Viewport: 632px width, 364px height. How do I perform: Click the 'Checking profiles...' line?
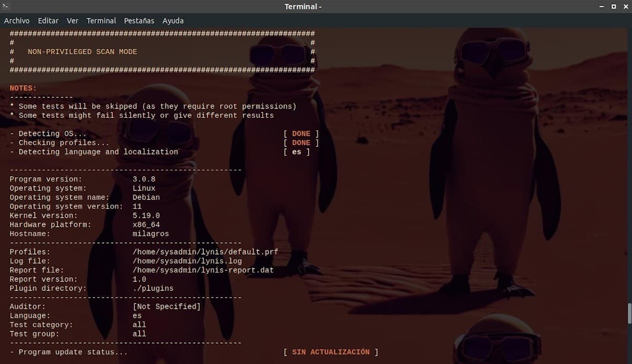pyautogui.click(x=60, y=143)
